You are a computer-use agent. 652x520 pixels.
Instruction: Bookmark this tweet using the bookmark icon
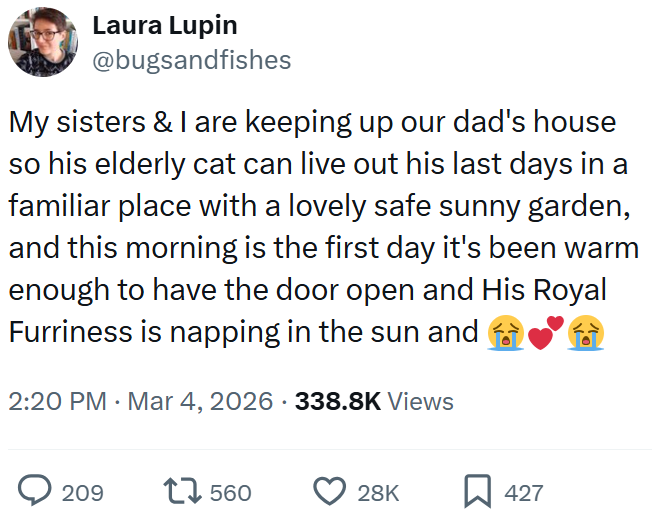click(477, 492)
